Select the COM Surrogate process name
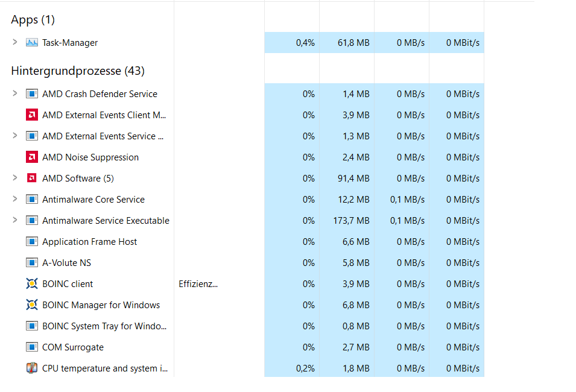Image resolution: width=576 pixels, height=392 pixels. coord(73,347)
